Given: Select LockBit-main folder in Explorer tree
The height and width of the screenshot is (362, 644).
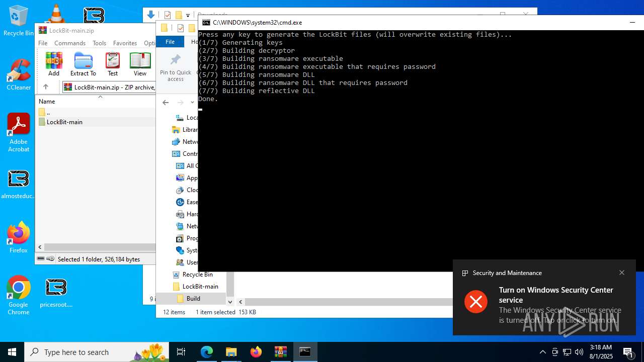Looking at the screenshot, I should (195, 287).
